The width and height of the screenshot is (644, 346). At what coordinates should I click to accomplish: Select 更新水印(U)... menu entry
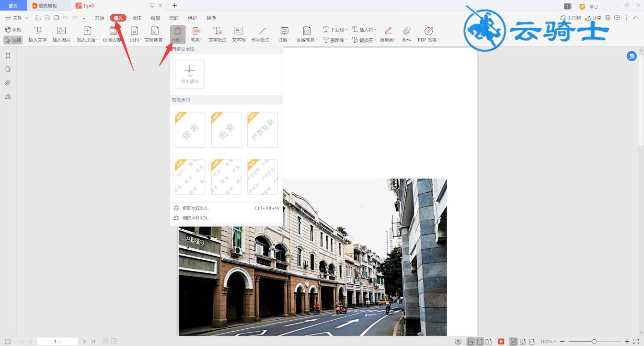[x=226, y=208]
